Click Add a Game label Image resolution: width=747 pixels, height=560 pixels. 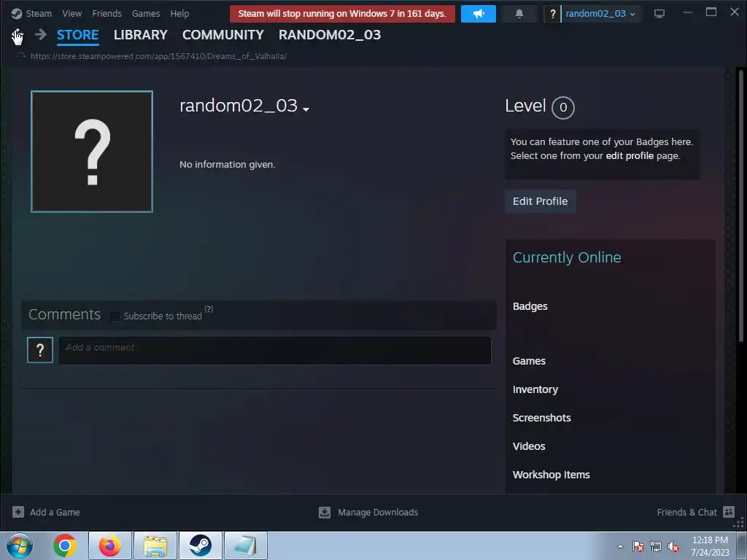(55, 513)
